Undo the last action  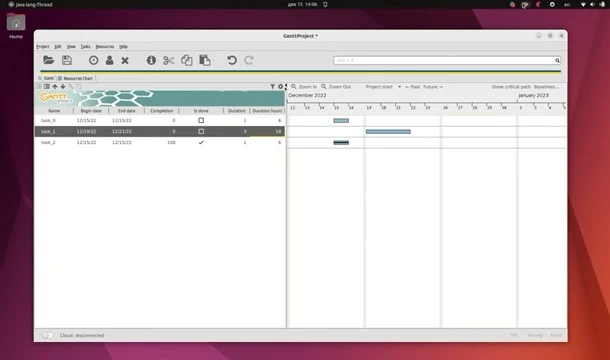[232, 60]
